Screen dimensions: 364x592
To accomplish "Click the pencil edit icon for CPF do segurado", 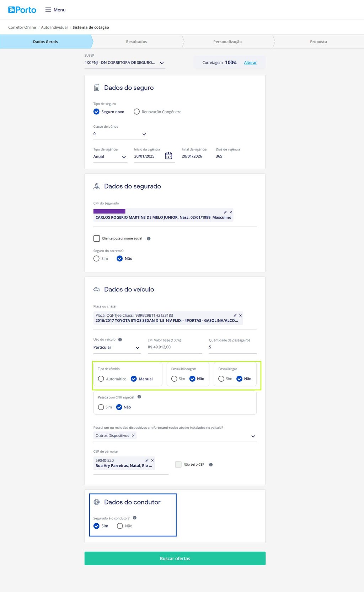I will [x=225, y=212].
